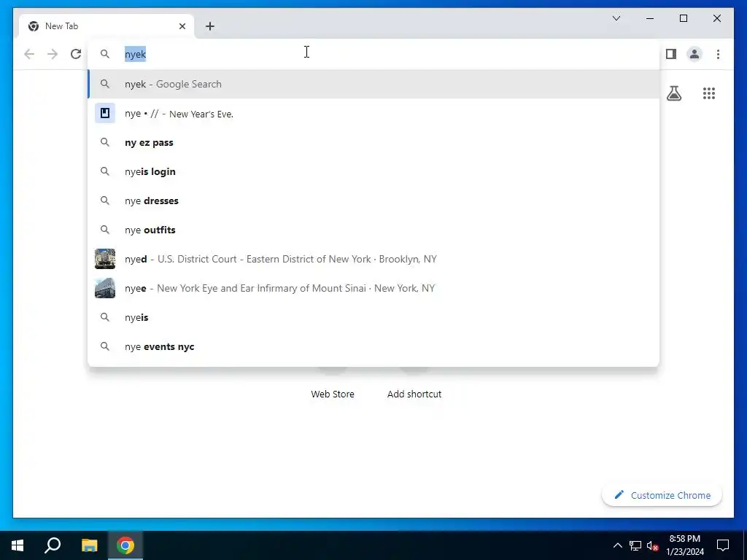747x560 pixels.
Task: Open the Chrome three-dot menu
Action: coord(718,54)
